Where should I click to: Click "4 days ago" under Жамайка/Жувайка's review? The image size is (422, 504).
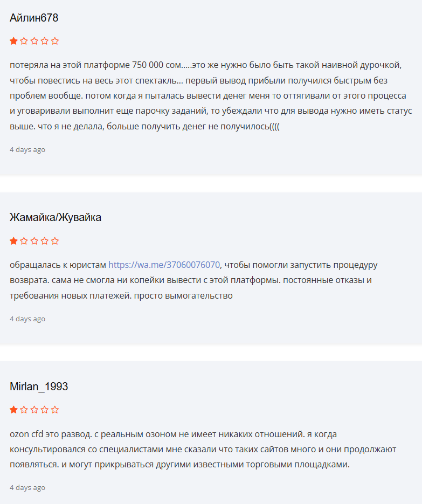[27, 319]
